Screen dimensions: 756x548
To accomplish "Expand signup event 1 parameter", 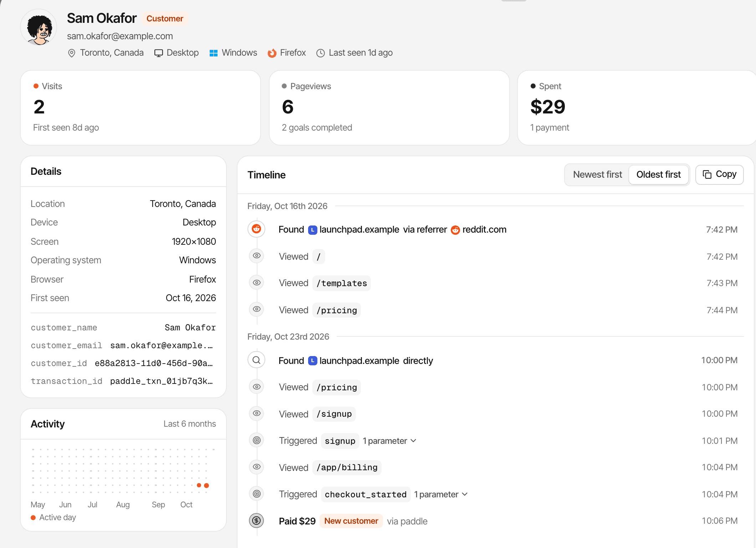I will [x=389, y=441].
